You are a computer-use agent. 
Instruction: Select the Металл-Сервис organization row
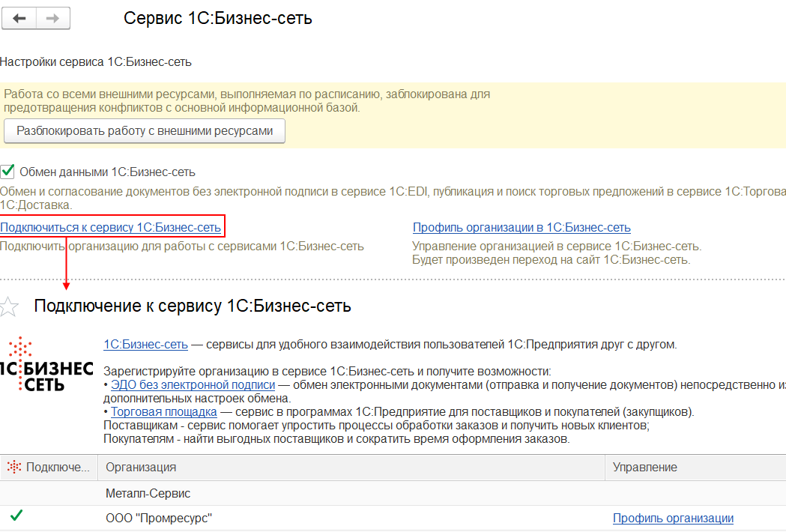(148, 493)
